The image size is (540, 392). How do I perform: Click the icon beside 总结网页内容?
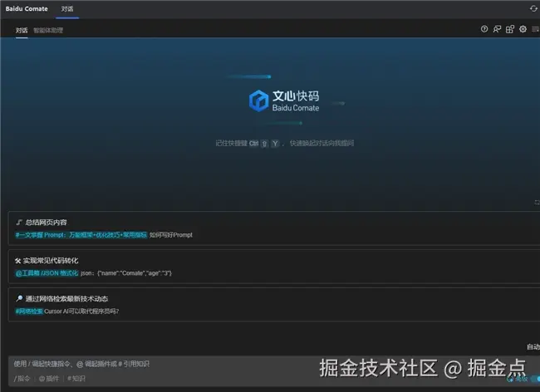coord(19,223)
